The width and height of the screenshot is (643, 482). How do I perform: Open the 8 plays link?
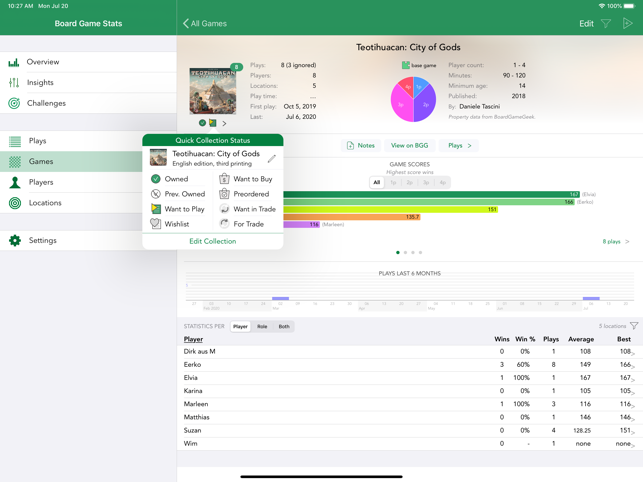615,242
